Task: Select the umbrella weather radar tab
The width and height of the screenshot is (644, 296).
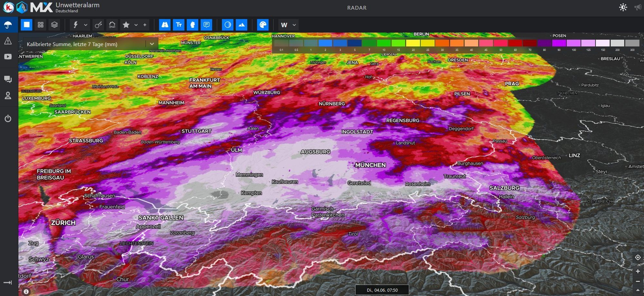Action: [x=8, y=25]
